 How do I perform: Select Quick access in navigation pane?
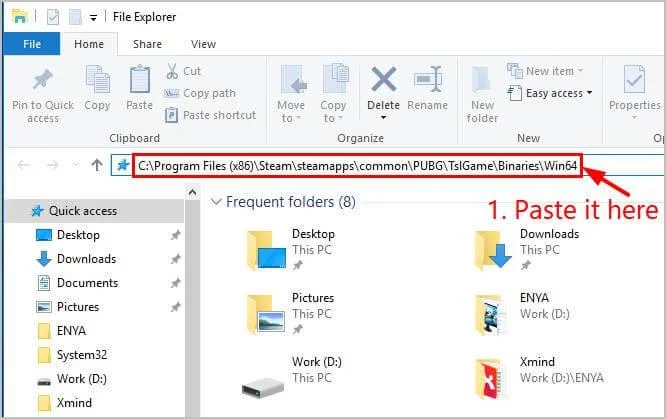click(96, 211)
